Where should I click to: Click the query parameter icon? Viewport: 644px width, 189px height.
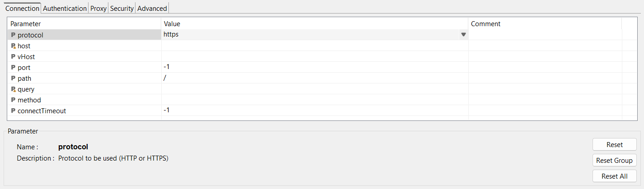point(14,89)
